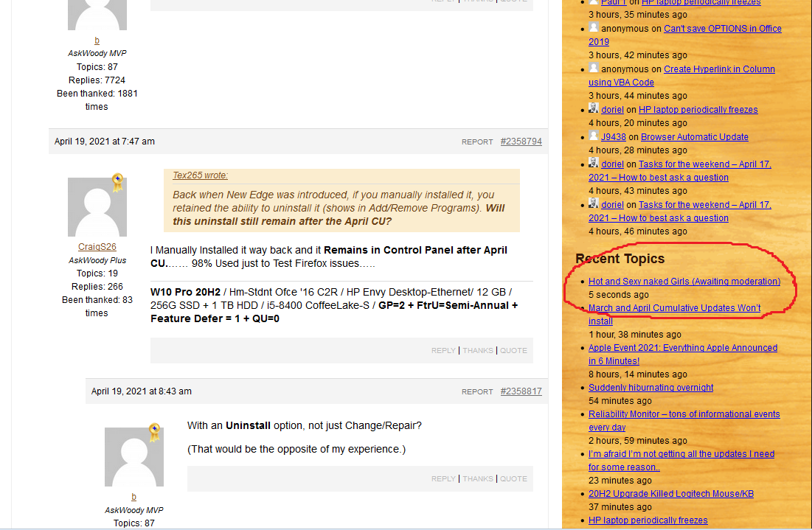Open 'Create Hyperlink in Column using VBA Code'
The height and width of the screenshot is (530, 812).
681,76
